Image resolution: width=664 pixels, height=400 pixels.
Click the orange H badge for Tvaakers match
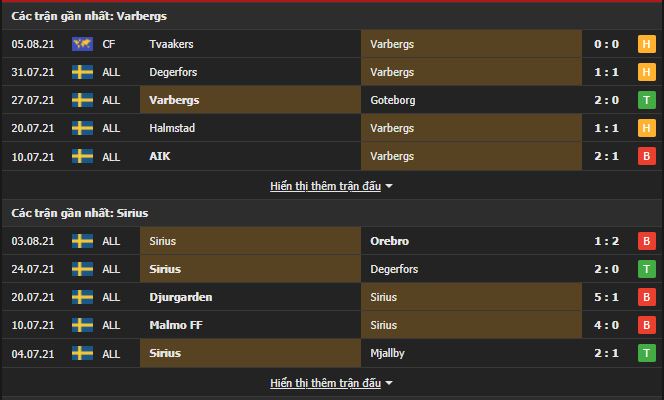(646, 44)
